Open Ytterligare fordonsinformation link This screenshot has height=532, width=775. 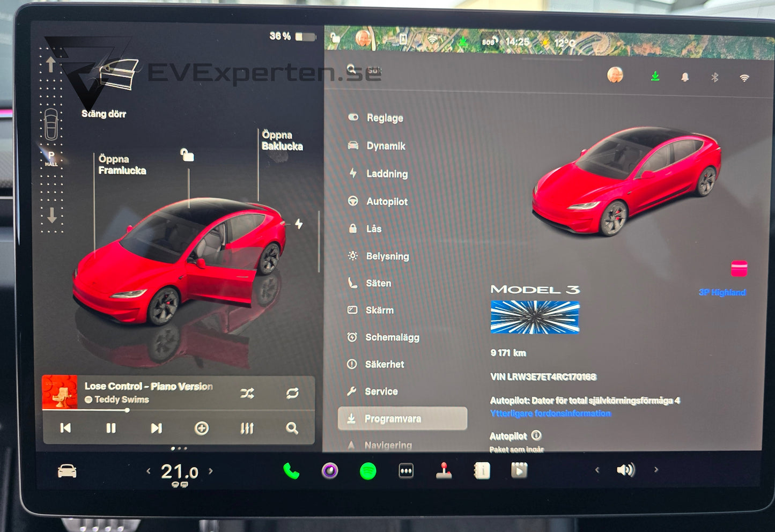pyautogui.click(x=550, y=413)
